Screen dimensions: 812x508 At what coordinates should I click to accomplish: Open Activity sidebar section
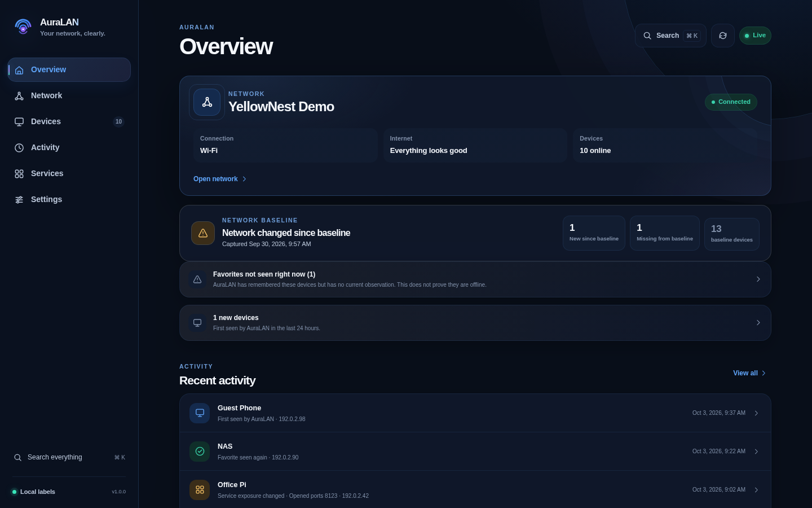coord(69,147)
